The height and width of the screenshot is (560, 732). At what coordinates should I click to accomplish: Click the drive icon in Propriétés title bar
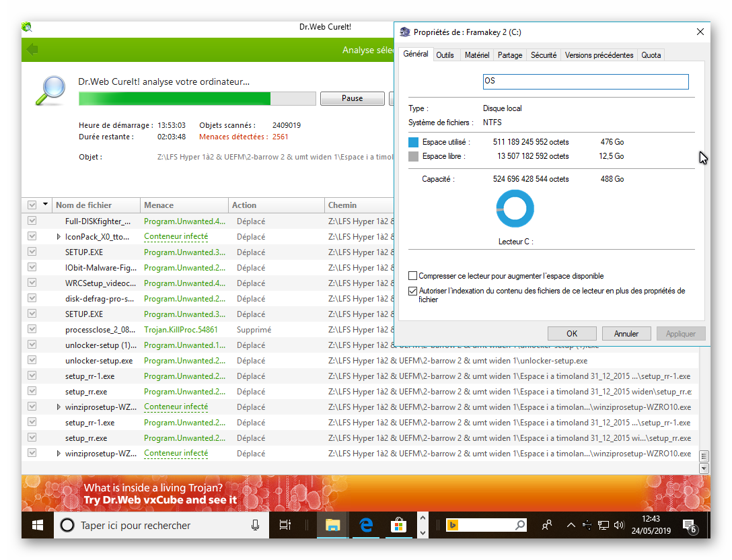pos(405,32)
